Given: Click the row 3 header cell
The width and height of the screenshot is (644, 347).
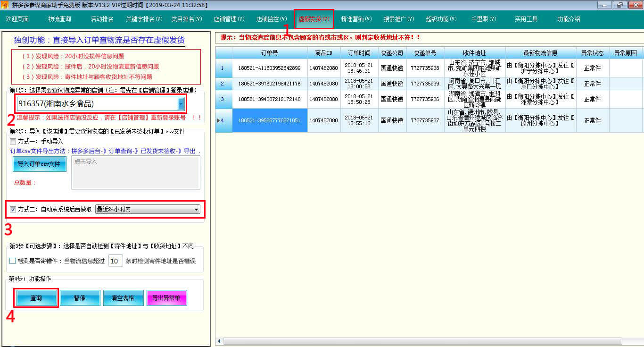Looking at the screenshot, I should [223, 99].
